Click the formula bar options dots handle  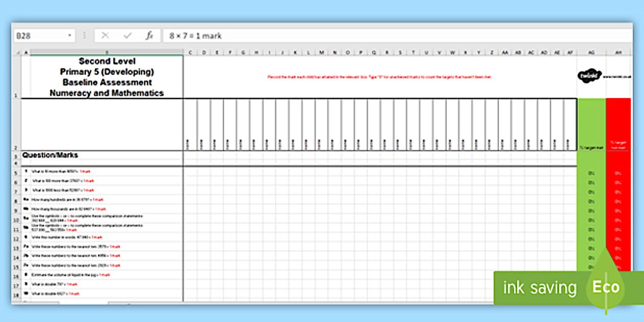[x=84, y=36]
